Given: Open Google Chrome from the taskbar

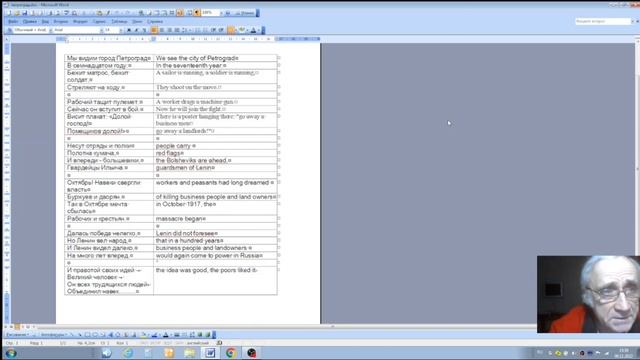Looking at the screenshot, I should pos(231,353).
